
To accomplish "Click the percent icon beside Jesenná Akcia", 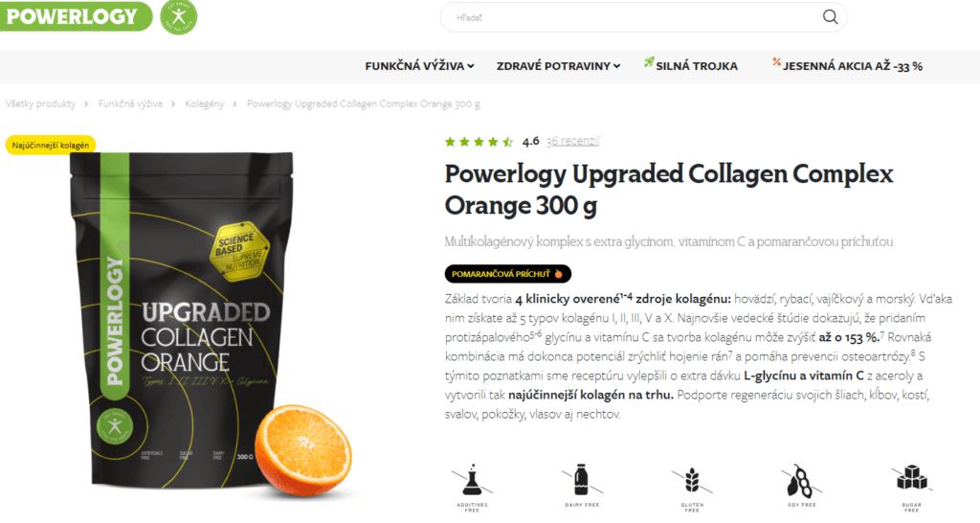I will [776, 61].
